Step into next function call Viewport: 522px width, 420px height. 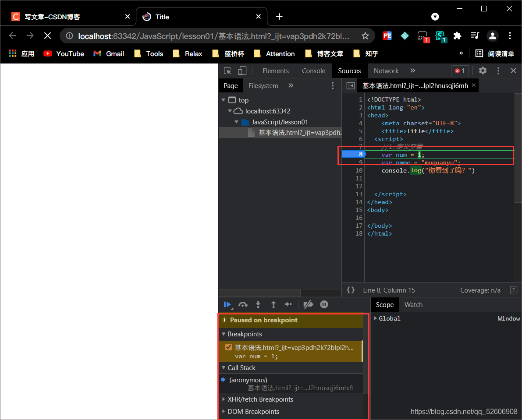tap(258, 305)
